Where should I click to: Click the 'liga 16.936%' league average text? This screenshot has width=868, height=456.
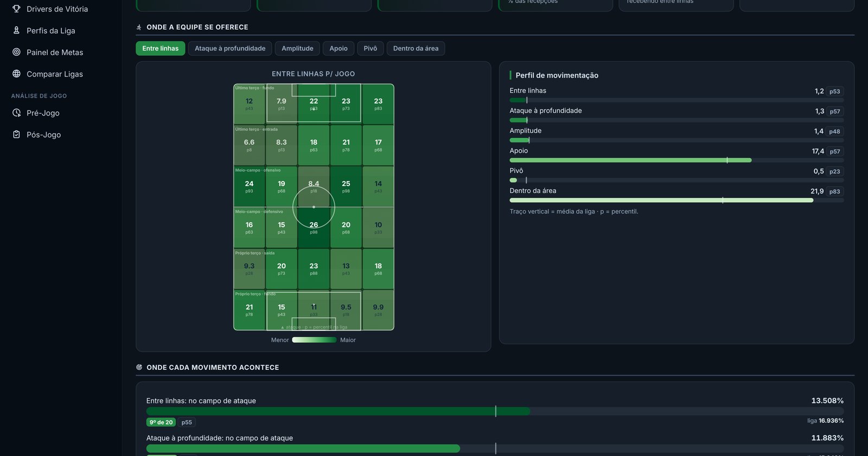click(825, 421)
